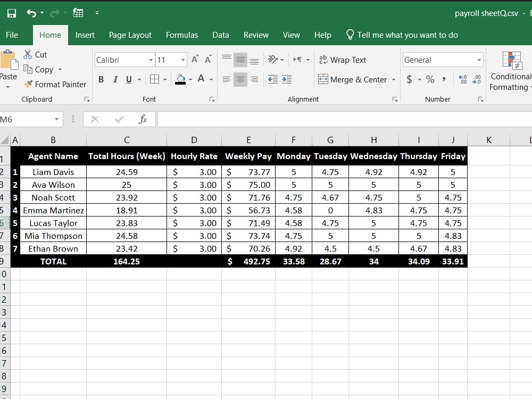Decrease font size with the smaller A
Screen dimensions: 532x399
click(209, 60)
